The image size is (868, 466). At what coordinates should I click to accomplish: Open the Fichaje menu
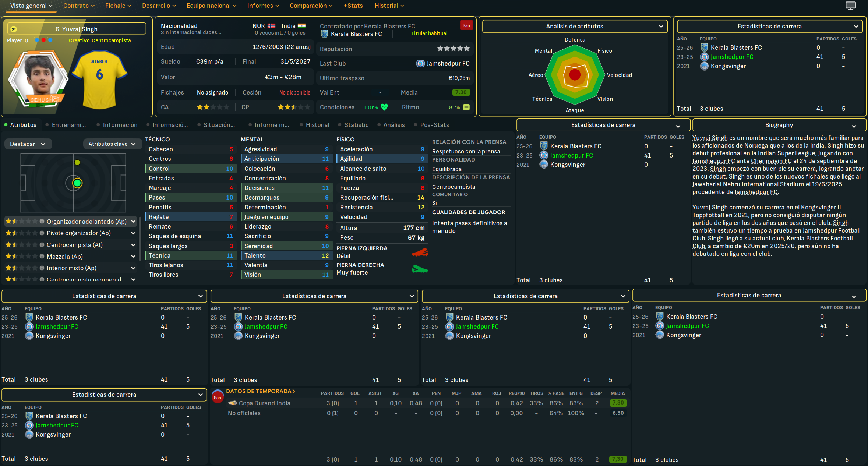coord(118,6)
